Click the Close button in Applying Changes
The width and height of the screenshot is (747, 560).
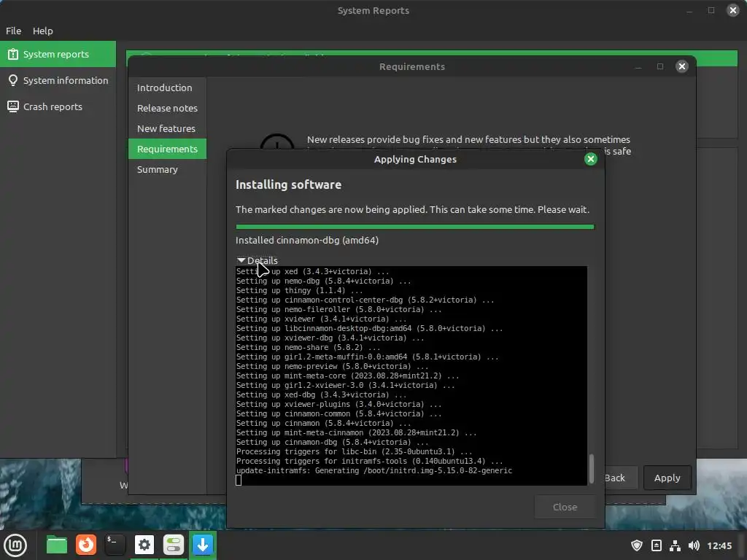coord(565,507)
